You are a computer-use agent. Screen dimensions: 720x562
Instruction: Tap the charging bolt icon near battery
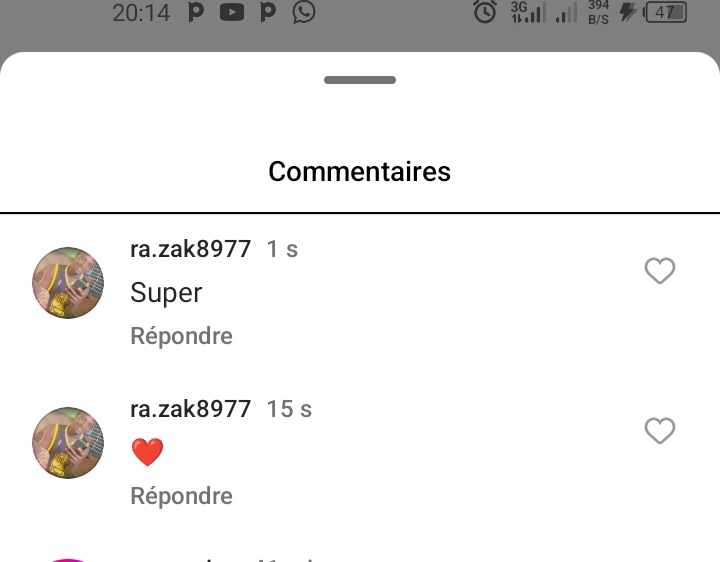pos(628,12)
